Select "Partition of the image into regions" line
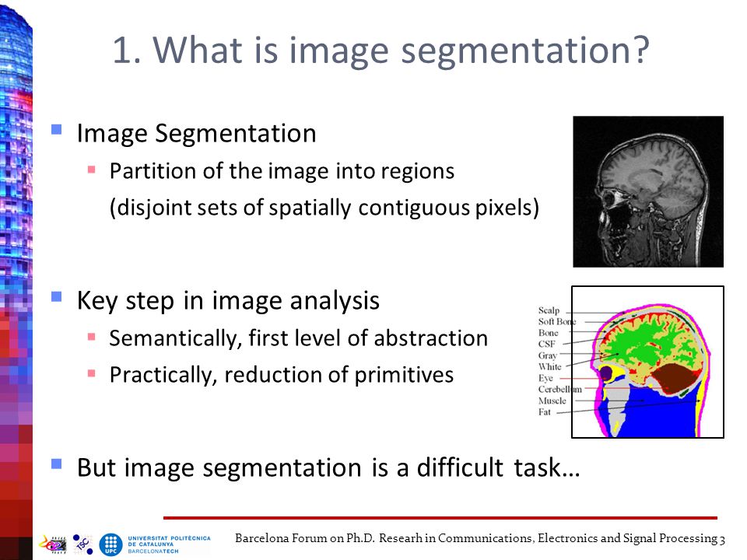 tap(282, 171)
